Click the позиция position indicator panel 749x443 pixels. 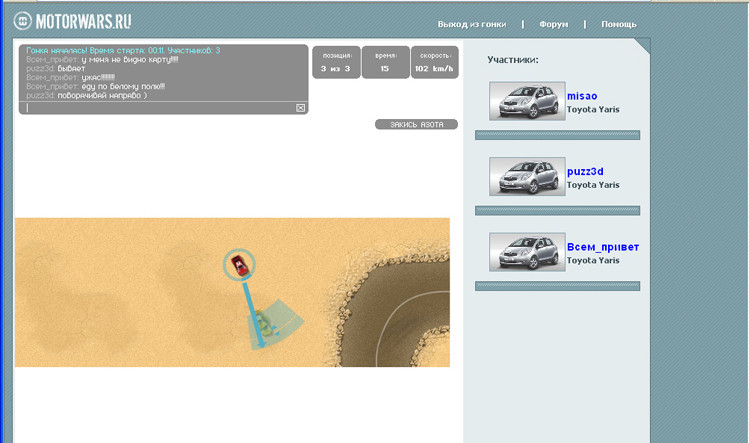coord(335,63)
